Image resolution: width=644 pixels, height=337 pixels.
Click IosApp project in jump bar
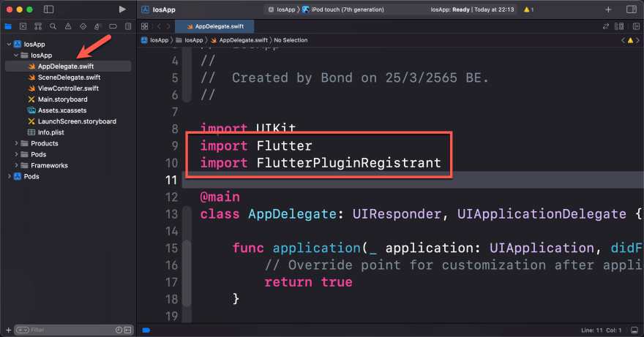(155, 40)
